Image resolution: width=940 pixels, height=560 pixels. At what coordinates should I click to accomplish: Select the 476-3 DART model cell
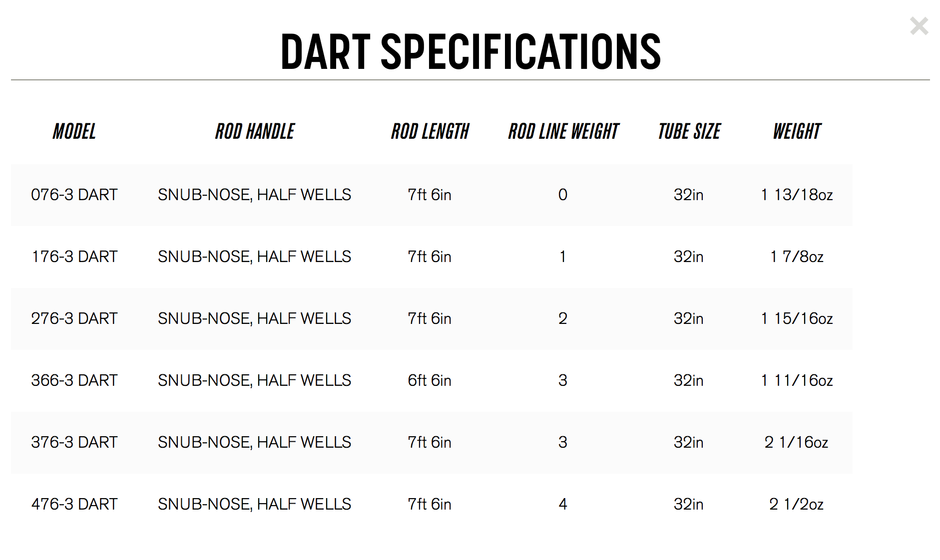pyautogui.click(x=74, y=504)
